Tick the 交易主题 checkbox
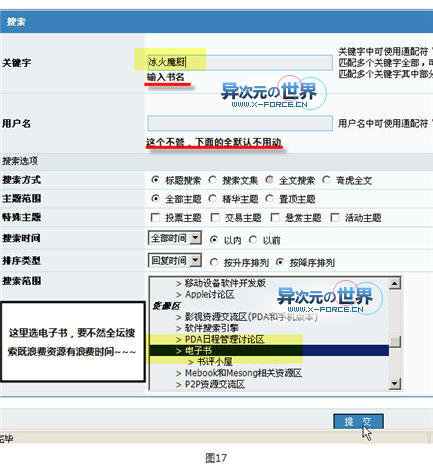Image resolution: width=433 pixels, height=472 pixels. pyautogui.click(x=215, y=218)
